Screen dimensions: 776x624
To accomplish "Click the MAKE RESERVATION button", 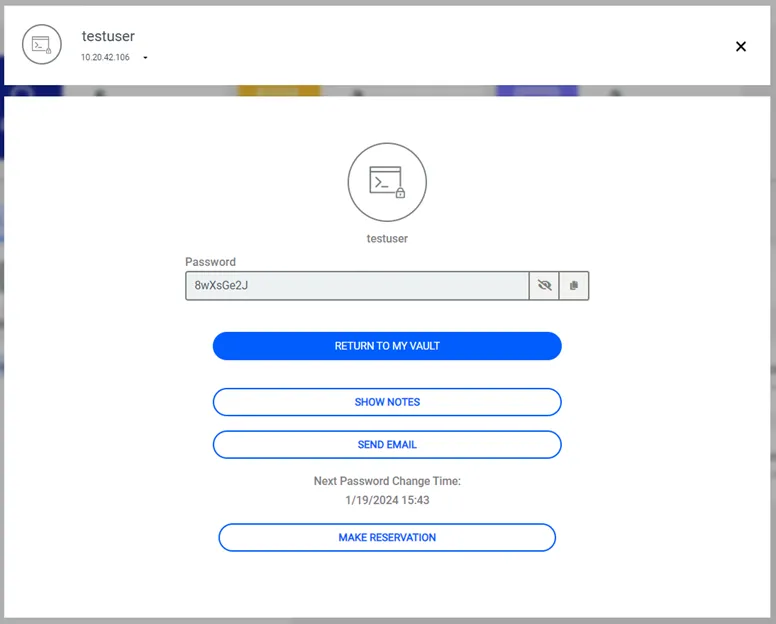I will (387, 537).
